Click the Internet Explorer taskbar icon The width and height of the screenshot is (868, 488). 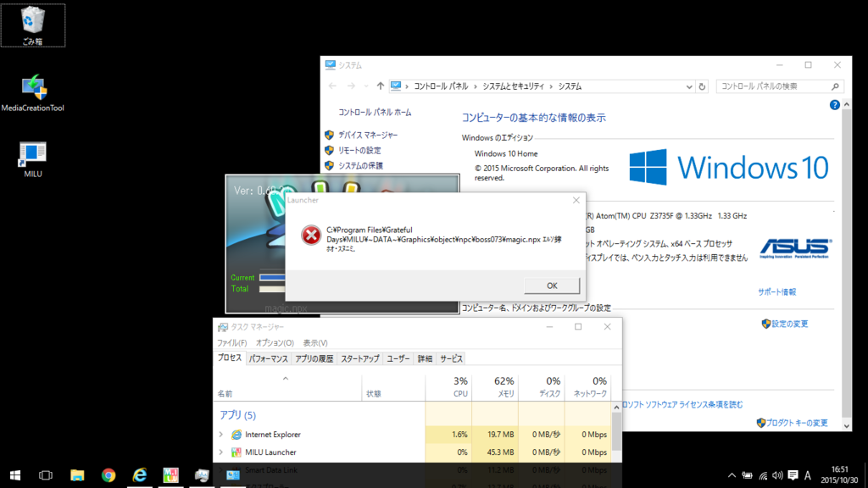coord(140,475)
